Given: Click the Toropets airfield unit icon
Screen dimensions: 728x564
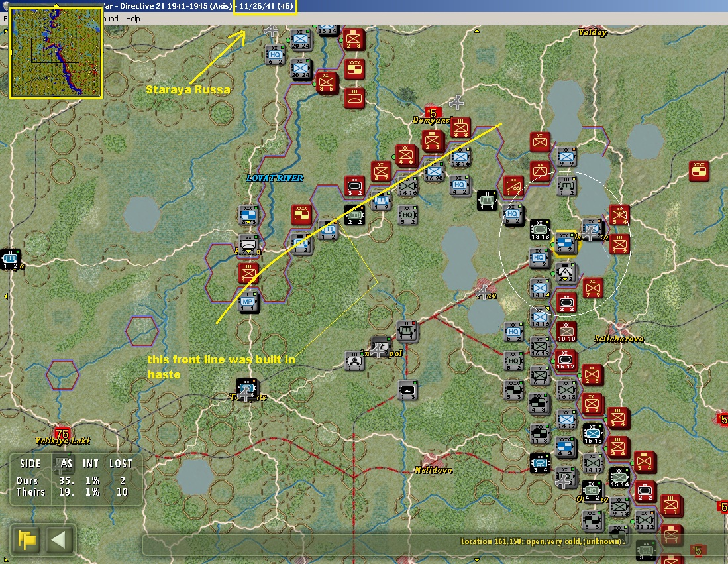Looking at the screenshot, I should point(246,389).
